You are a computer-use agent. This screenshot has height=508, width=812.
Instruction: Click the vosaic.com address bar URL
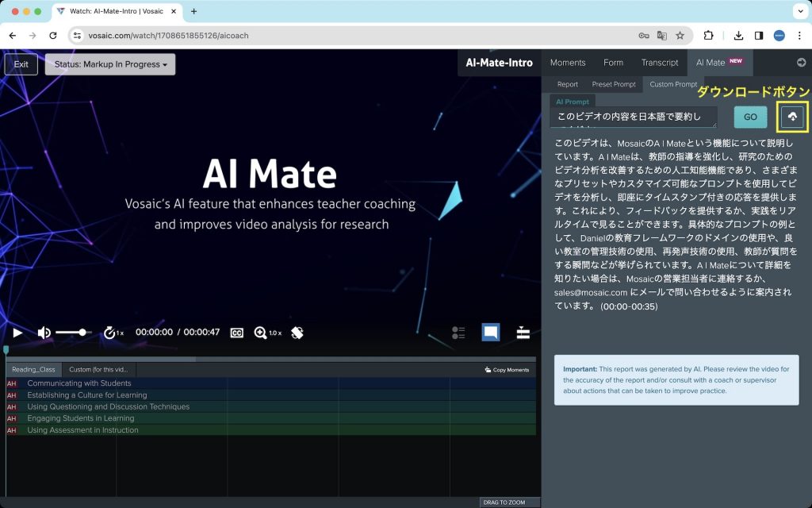point(168,36)
